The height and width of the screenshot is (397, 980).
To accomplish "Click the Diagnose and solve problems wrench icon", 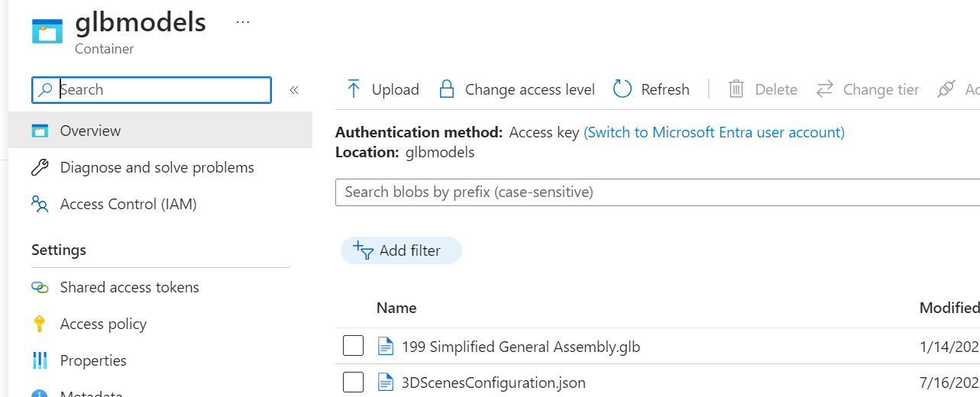I will [40, 167].
